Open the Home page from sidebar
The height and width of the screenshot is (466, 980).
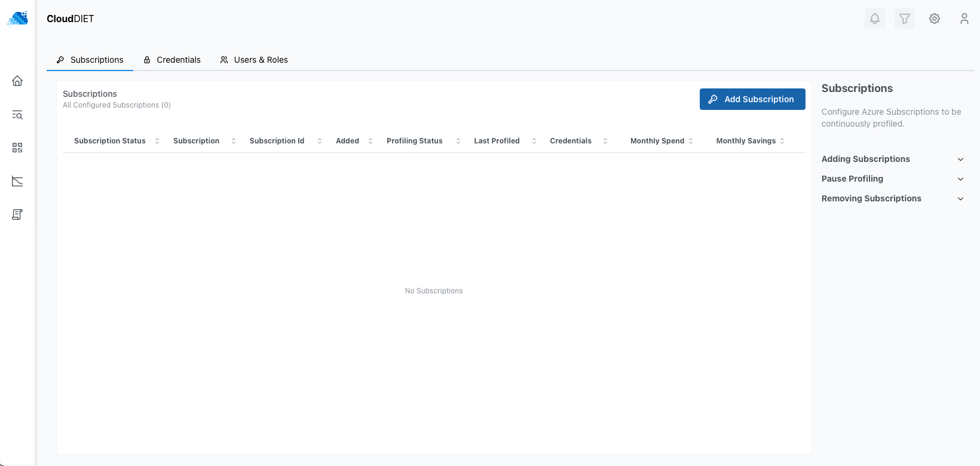pyautogui.click(x=17, y=81)
